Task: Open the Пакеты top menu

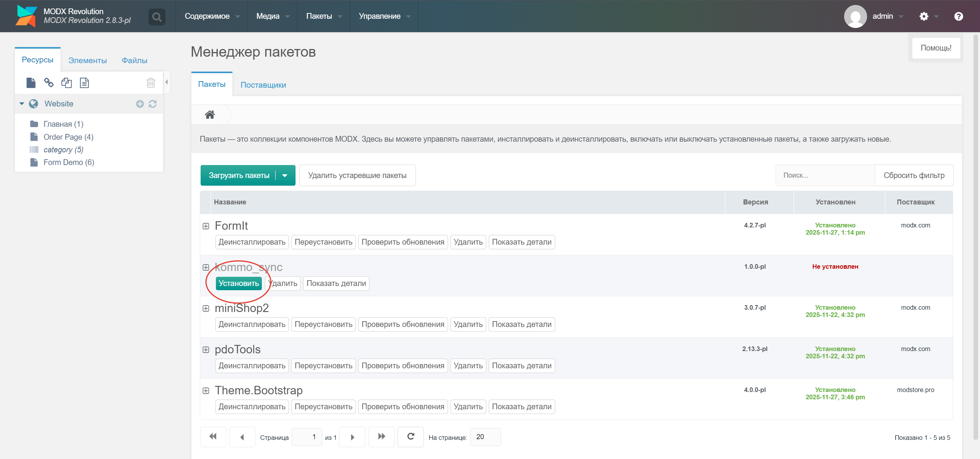Action: pyautogui.click(x=323, y=16)
